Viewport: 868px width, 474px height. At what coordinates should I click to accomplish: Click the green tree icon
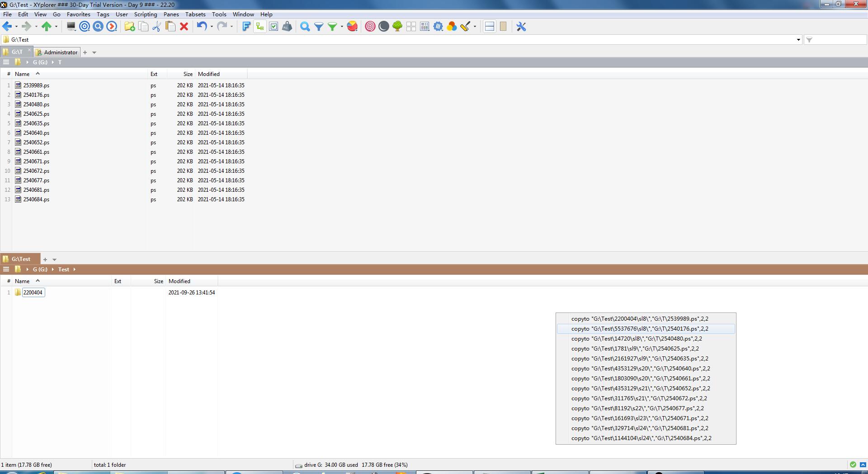point(397,27)
